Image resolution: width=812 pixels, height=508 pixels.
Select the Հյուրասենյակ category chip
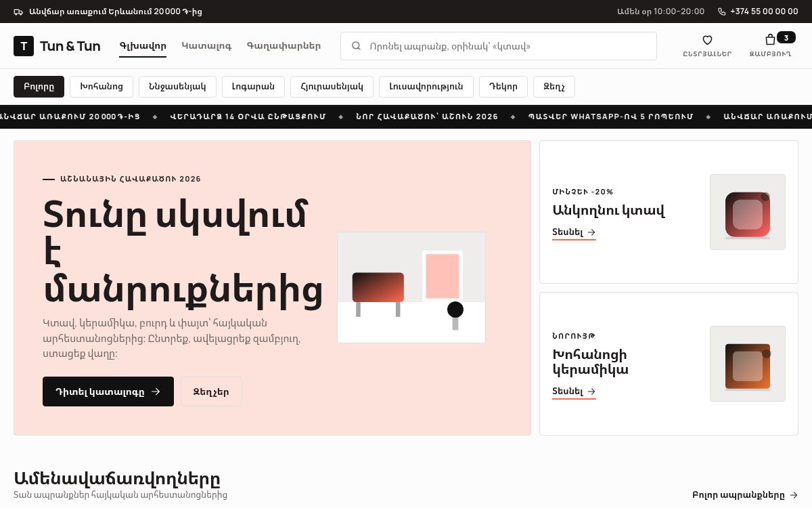coord(332,87)
